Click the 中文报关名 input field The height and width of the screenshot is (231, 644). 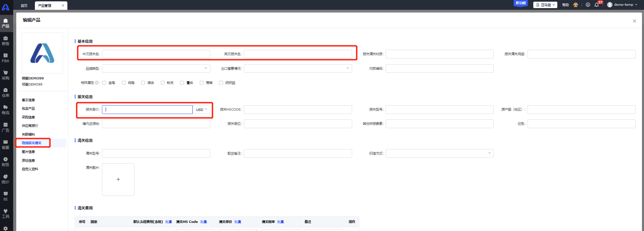[x=156, y=54]
